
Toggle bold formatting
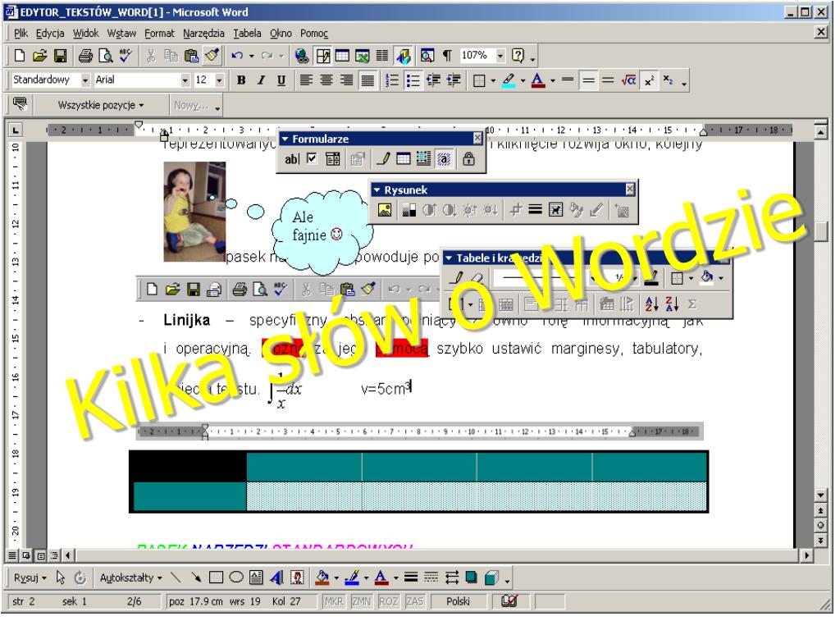click(x=242, y=80)
